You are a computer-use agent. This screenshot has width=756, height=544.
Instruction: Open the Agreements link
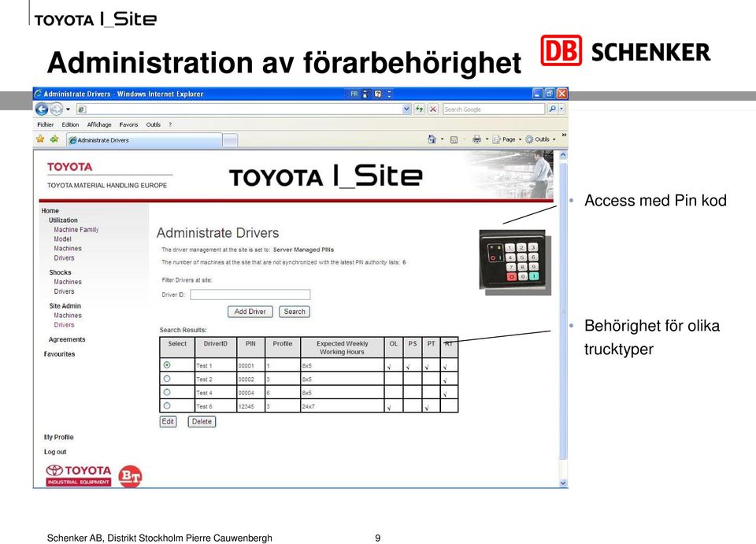tap(67, 339)
